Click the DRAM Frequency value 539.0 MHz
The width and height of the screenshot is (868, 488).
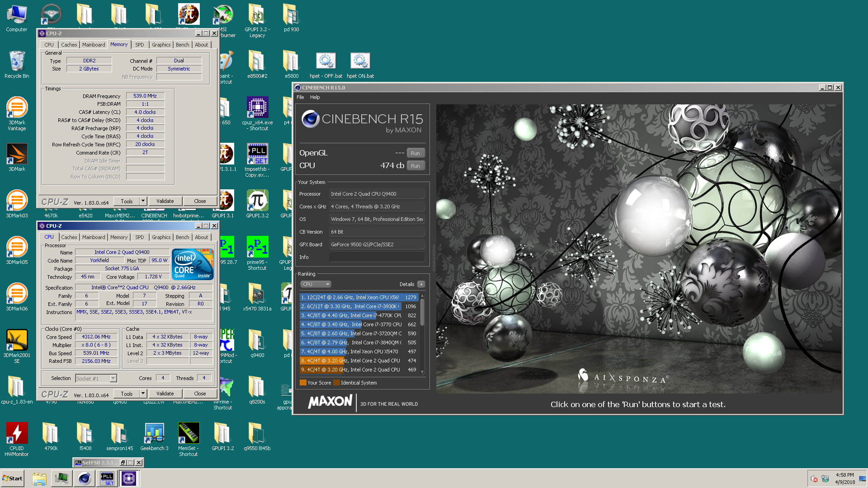pos(145,96)
